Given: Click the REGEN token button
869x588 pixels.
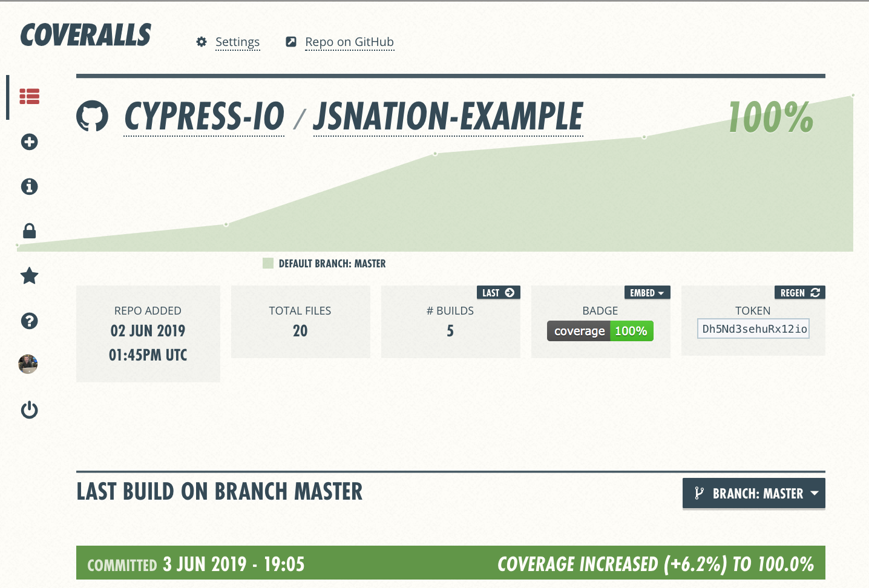Looking at the screenshot, I should click(x=799, y=293).
